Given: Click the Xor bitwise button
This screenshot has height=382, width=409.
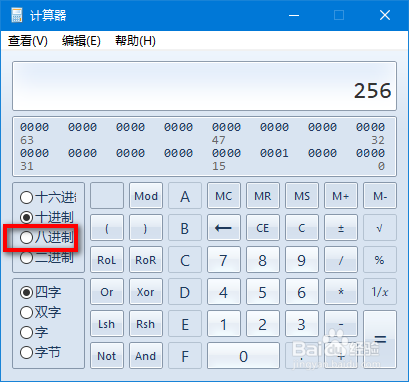Looking at the screenshot, I should pyautogui.click(x=146, y=292).
